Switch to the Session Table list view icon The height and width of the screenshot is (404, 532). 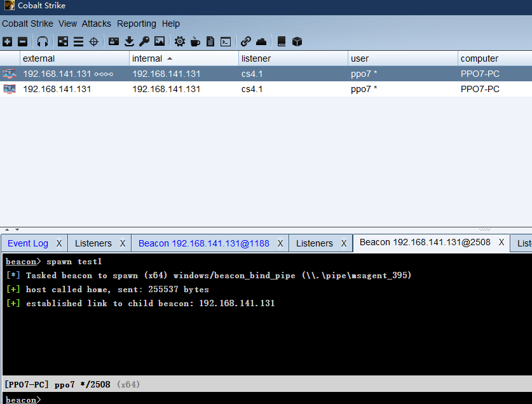(x=78, y=42)
